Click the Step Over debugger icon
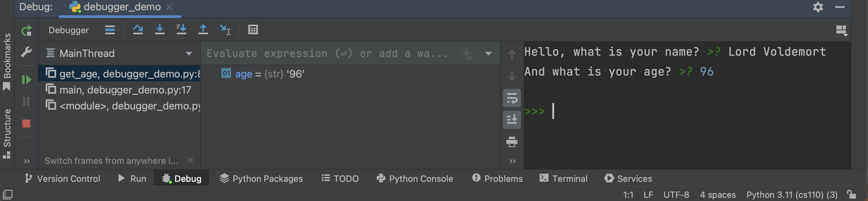 click(138, 29)
